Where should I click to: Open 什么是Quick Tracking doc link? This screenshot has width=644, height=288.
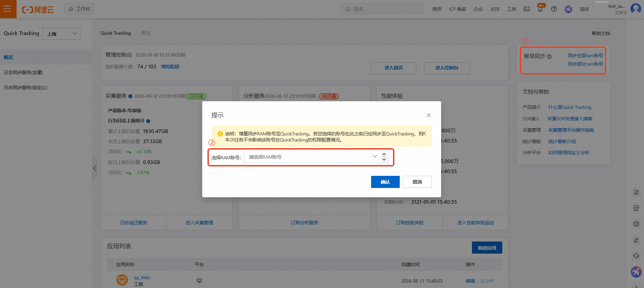click(x=569, y=107)
